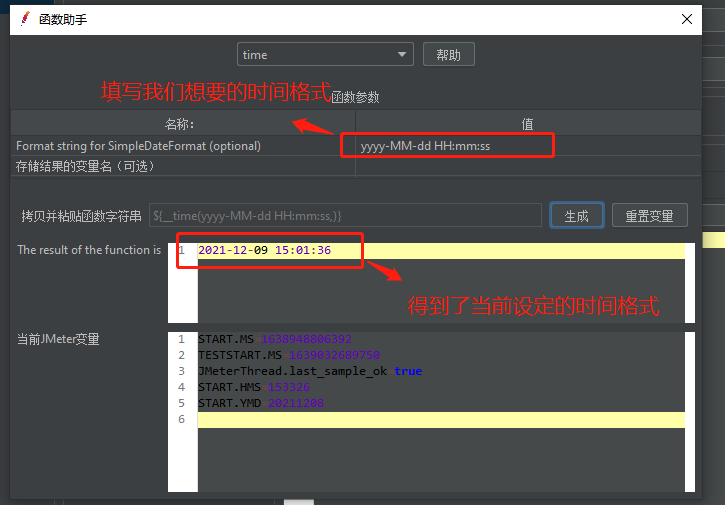Close the 函数助手 dialog
Image resolution: width=725 pixels, height=505 pixels.
click(x=687, y=19)
